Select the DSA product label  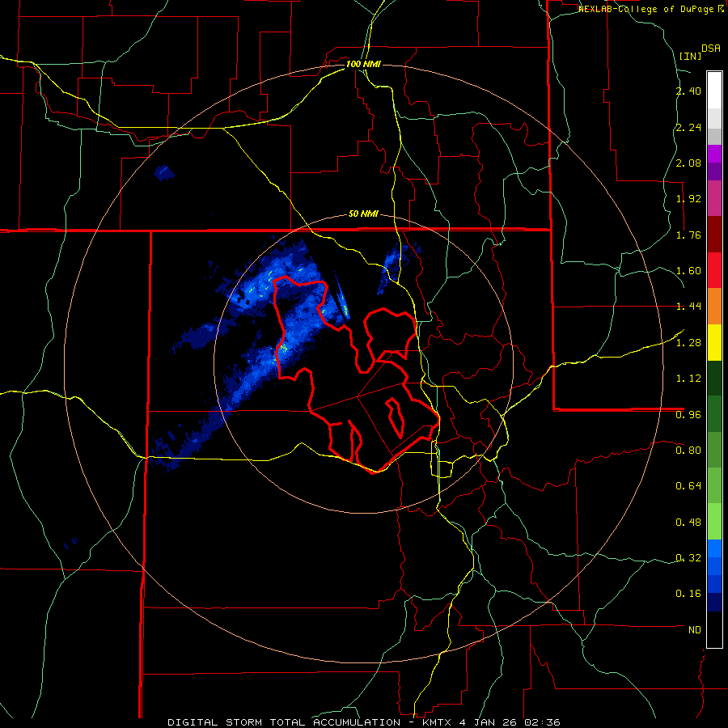coord(710,48)
